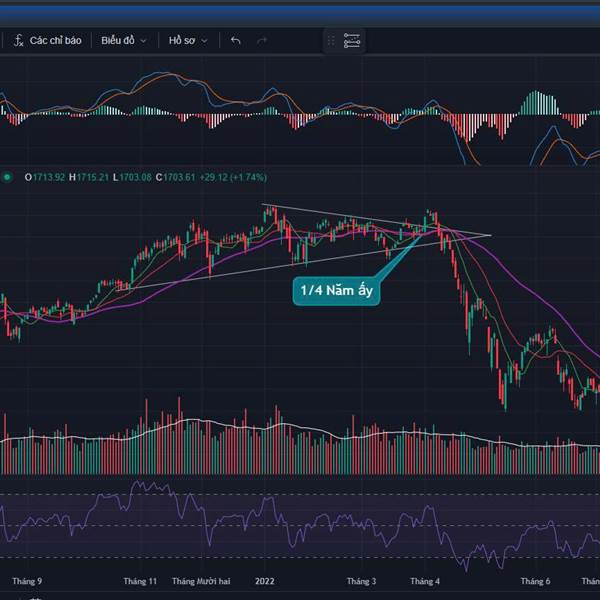Expand the Biểu đồ dropdown
Image resolution: width=600 pixels, height=600 pixels.
coord(124,41)
